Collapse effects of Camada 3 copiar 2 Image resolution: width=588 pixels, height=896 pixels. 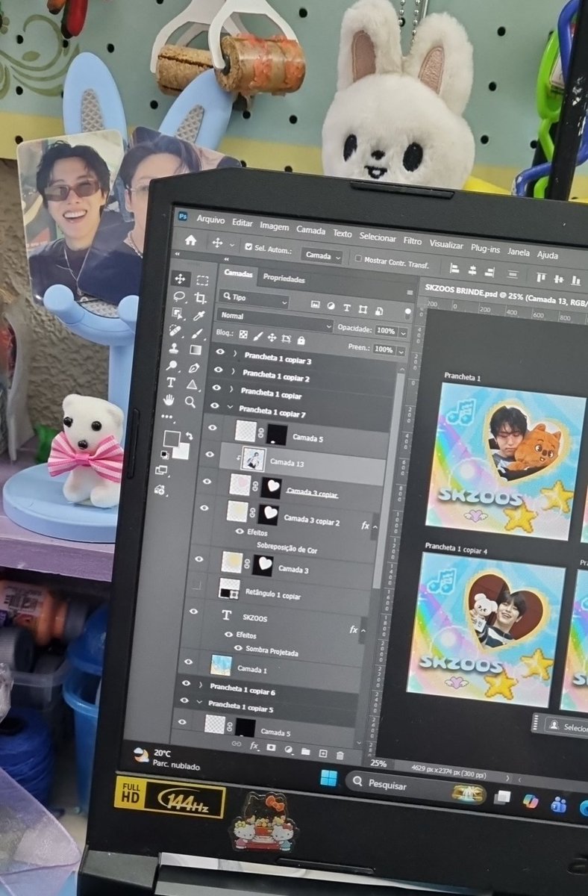(374, 527)
